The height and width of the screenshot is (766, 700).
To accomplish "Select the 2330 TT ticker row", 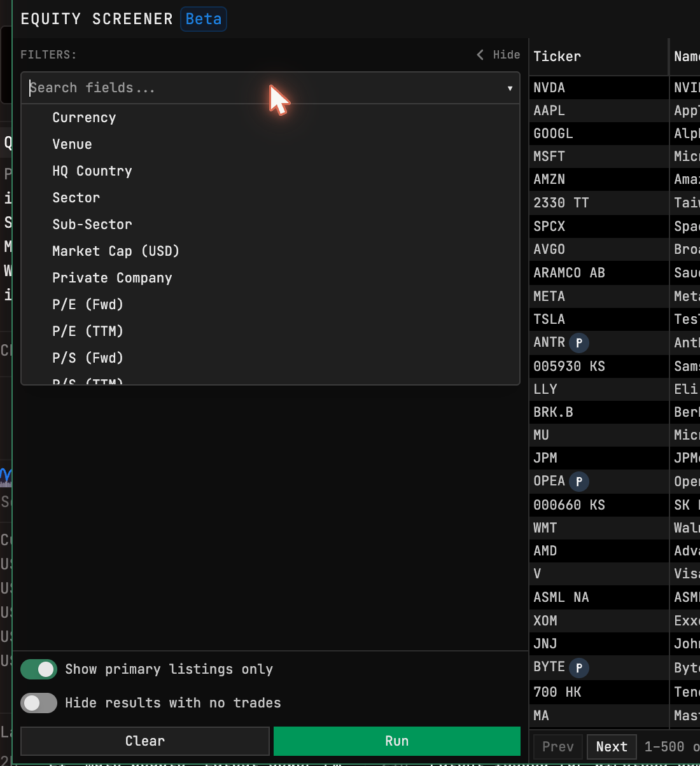I will (599, 203).
